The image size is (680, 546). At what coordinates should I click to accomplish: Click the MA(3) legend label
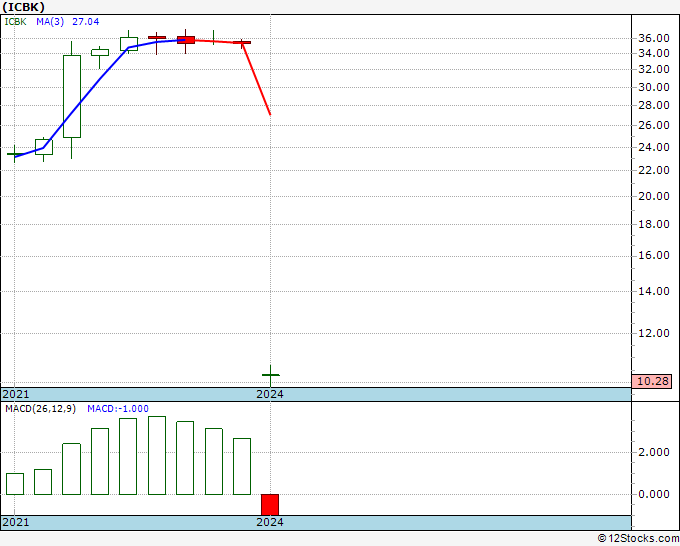pos(50,22)
